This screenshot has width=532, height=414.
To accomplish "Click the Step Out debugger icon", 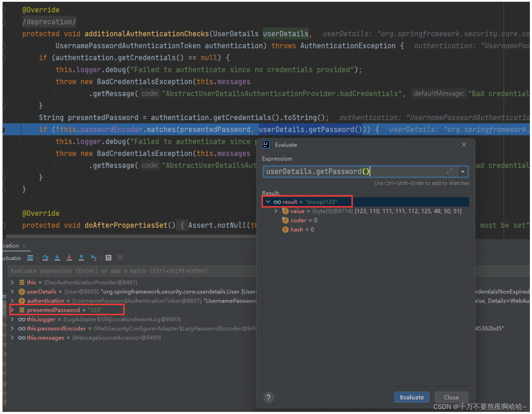I will [x=81, y=258].
